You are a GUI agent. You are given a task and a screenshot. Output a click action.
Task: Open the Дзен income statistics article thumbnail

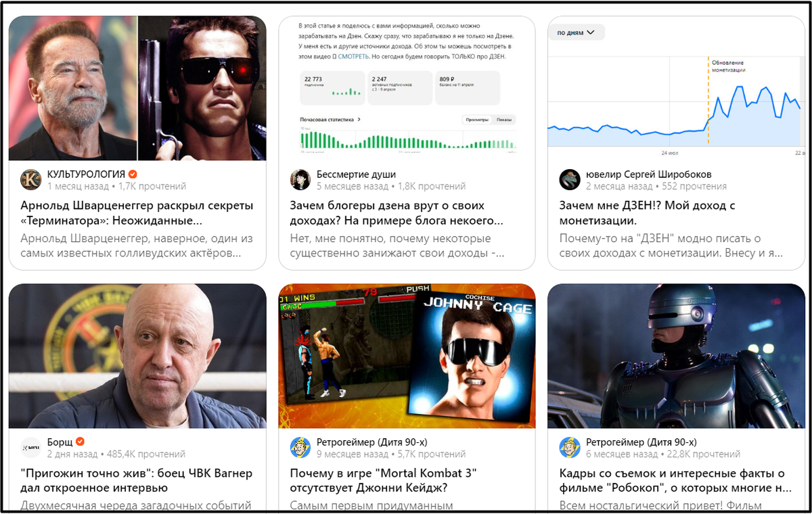pyautogui.click(x=407, y=88)
